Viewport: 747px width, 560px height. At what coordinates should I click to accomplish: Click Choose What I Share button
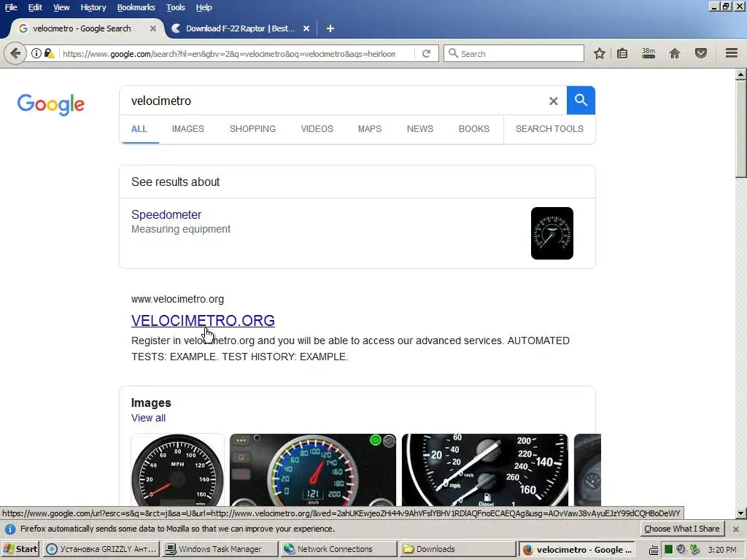[x=682, y=529]
